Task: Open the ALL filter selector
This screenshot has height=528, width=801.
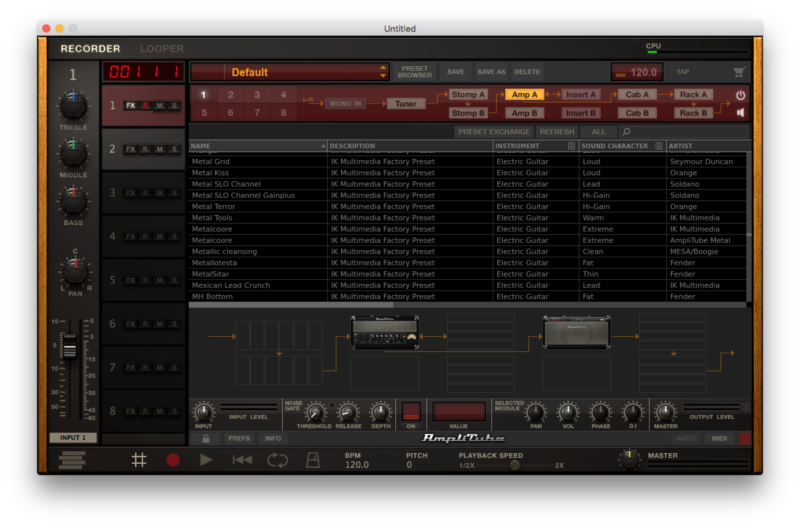Action: click(x=598, y=132)
